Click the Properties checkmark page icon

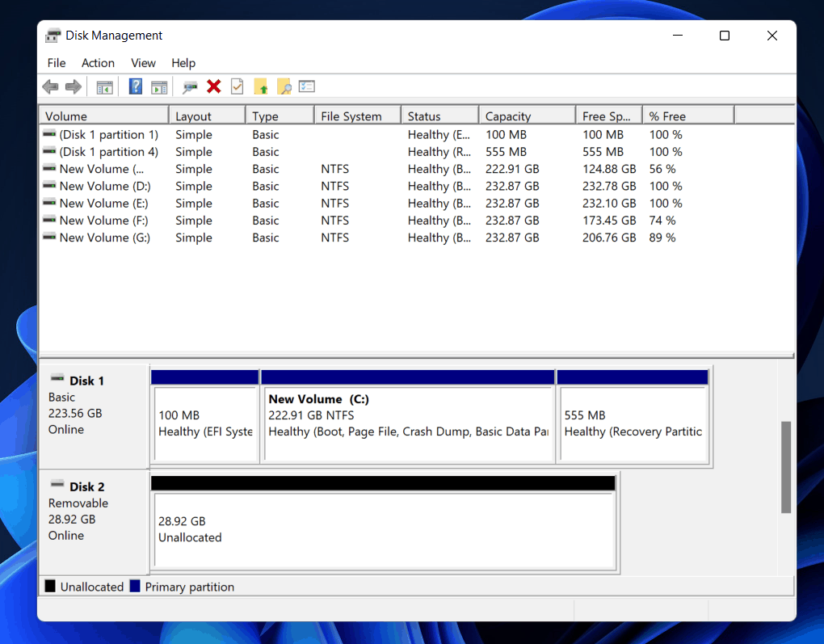237,86
